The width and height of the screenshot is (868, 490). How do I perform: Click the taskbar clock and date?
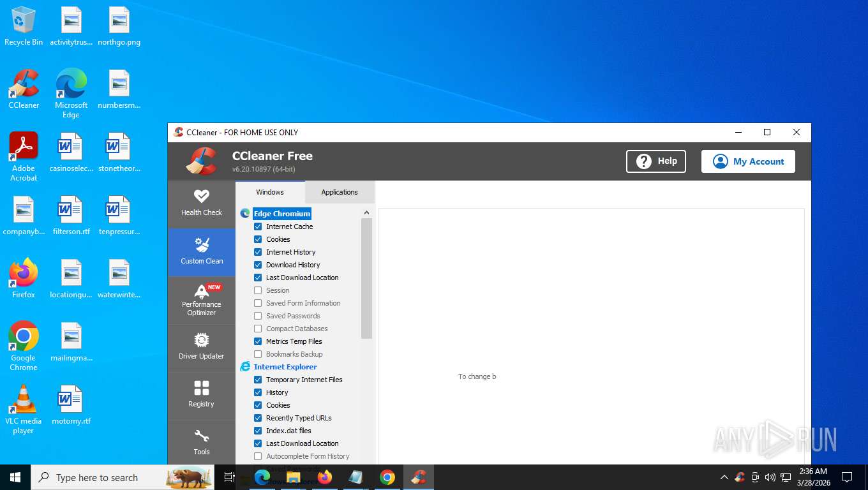813,477
